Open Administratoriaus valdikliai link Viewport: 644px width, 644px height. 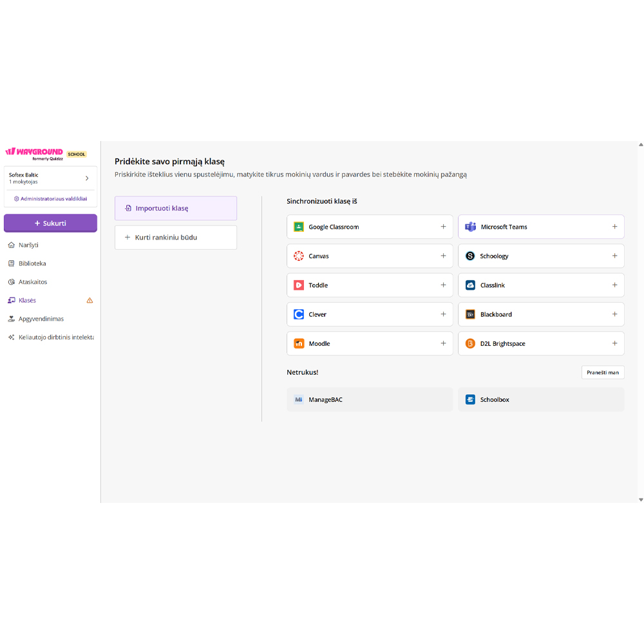50,199
